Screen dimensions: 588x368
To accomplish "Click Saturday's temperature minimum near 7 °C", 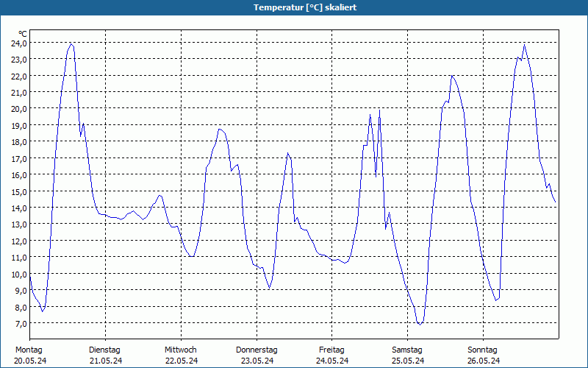I will (420, 325).
